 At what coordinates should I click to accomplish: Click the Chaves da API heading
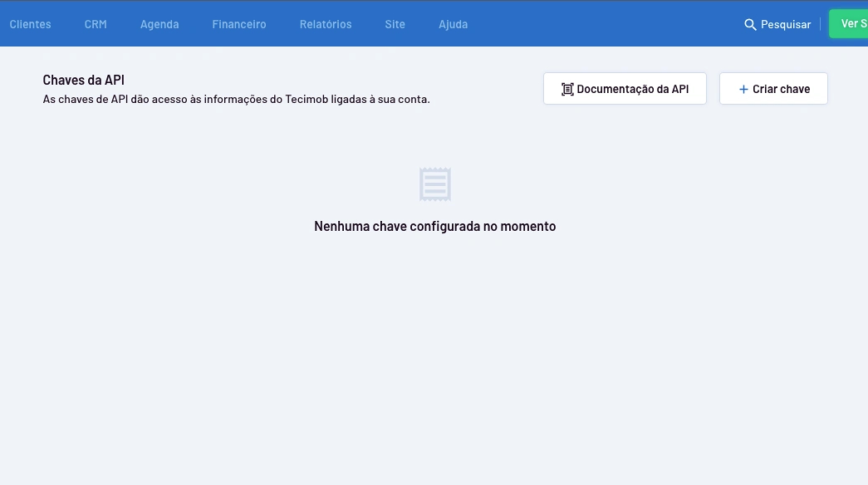click(84, 81)
